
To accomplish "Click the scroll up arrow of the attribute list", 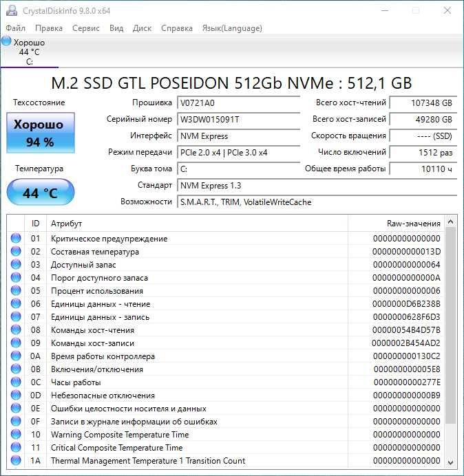I will click(451, 222).
